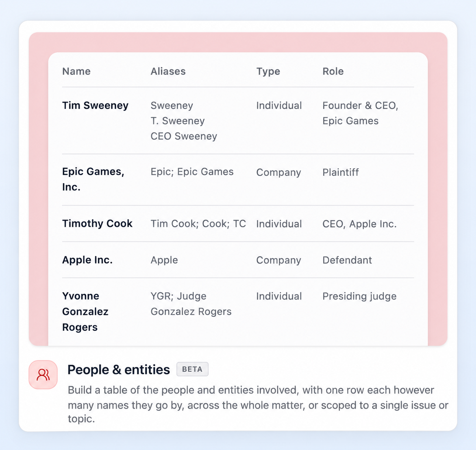Click the CEO Sweeney alias
This screenshot has height=450, width=476.
tap(184, 136)
